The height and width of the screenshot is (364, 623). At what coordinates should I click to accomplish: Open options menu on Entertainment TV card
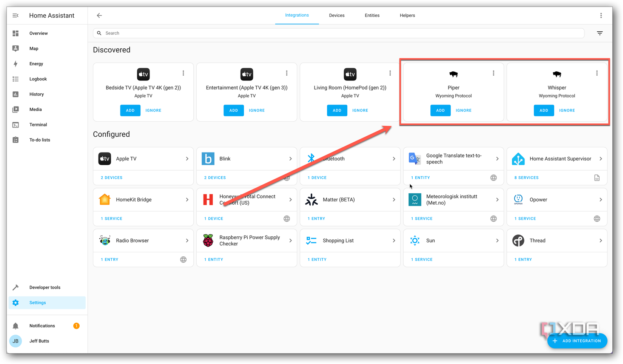(287, 73)
